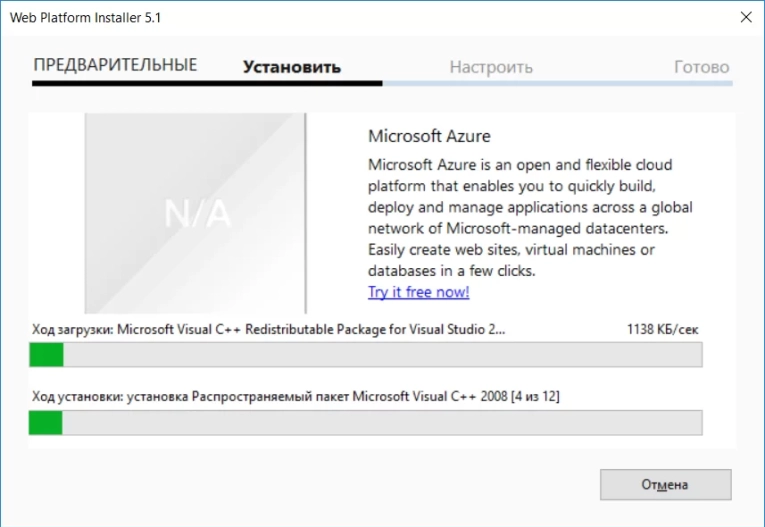This screenshot has width=765, height=527.
Task: Select the Настроить step tab
Action: (x=491, y=67)
